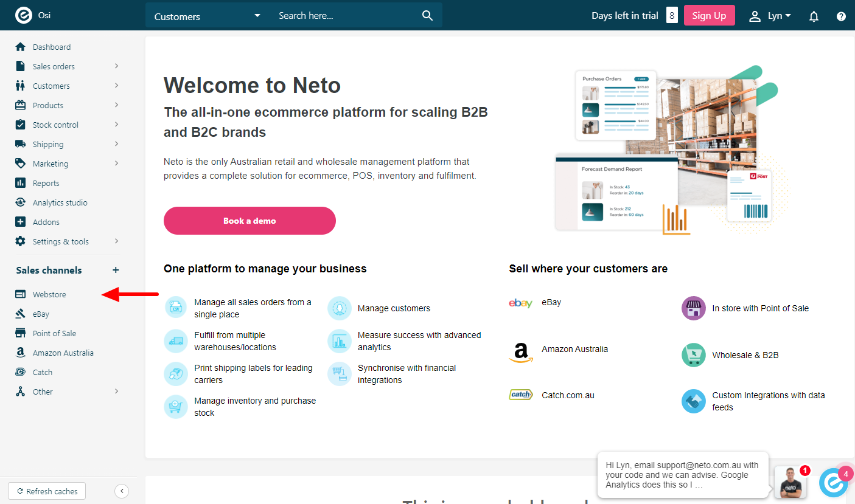Click the Analytics studio icon
The width and height of the screenshot is (855, 504).
tap(21, 202)
